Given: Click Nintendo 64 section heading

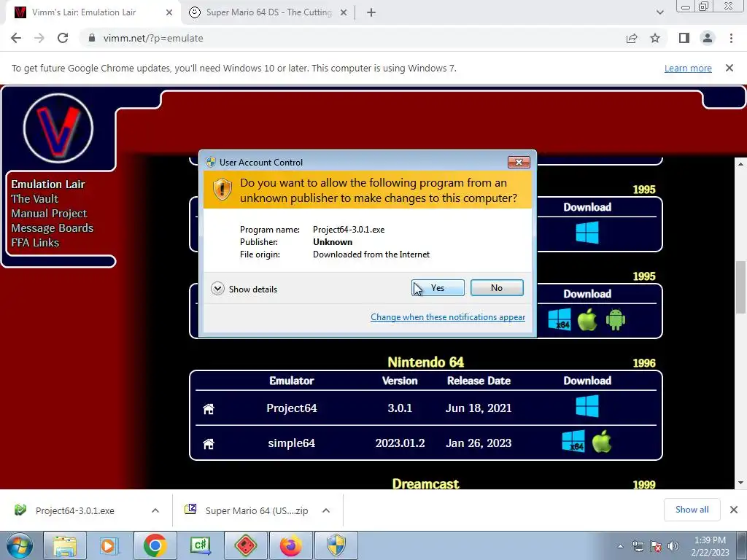Looking at the screenshot, I should [425, 362].
